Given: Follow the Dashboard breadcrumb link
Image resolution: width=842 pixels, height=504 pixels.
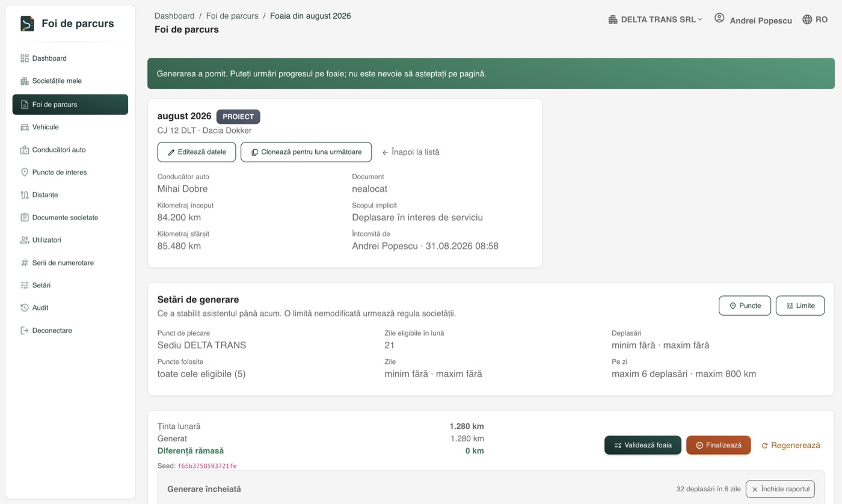Looking at the screenshot, I should coord(174,16).
